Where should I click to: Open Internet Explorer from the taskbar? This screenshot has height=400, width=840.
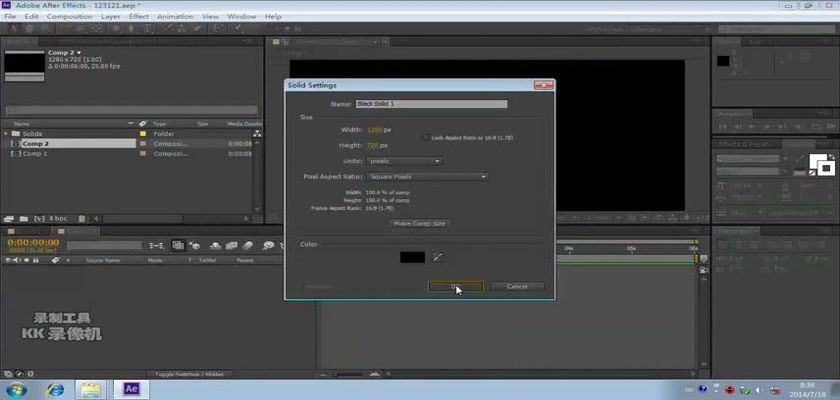pyautogui.click(x=55, y=390)
